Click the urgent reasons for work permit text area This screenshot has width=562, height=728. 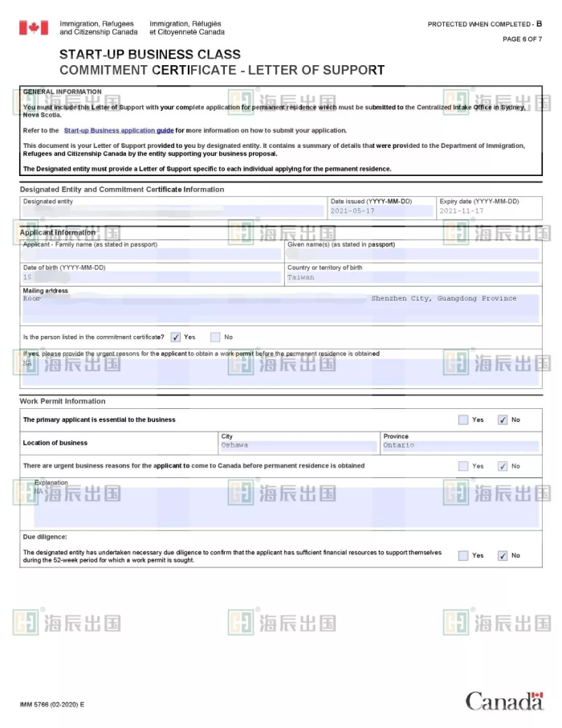click(x=281, y=372)
